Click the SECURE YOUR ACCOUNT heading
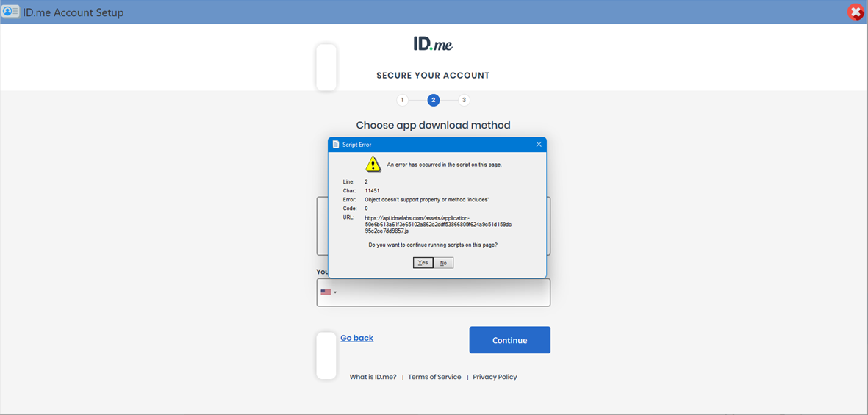The height and width of the screenshot is (415, 868). click(x=434, y=75)
